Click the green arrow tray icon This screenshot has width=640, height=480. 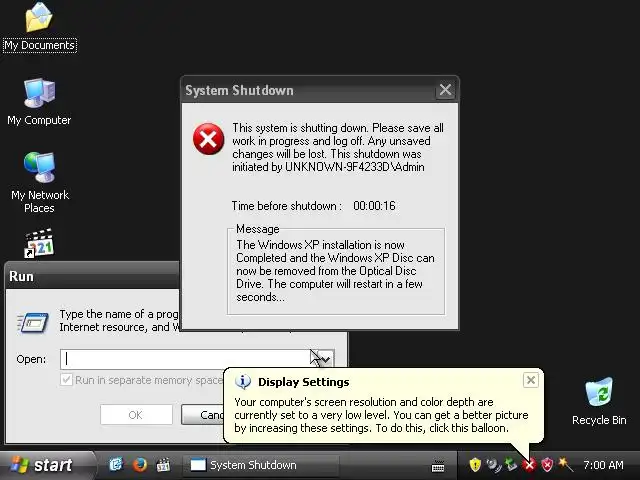[x=511, y=465]
